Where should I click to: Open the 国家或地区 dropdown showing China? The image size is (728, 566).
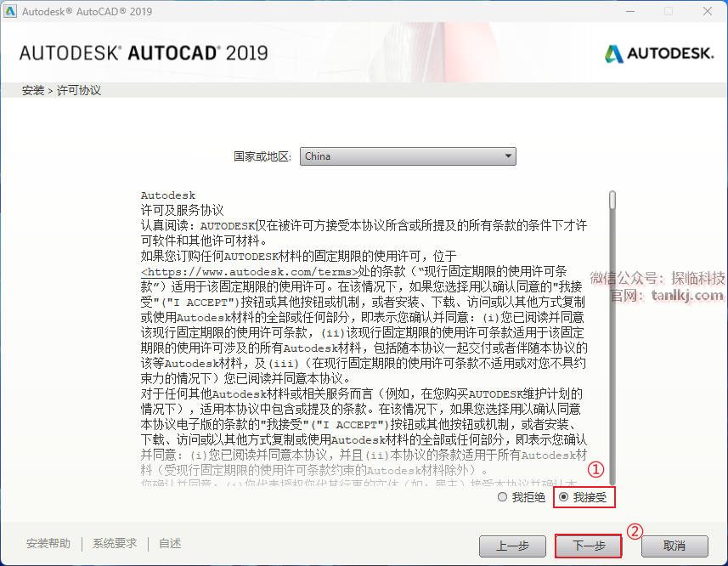tap(408, 156)
